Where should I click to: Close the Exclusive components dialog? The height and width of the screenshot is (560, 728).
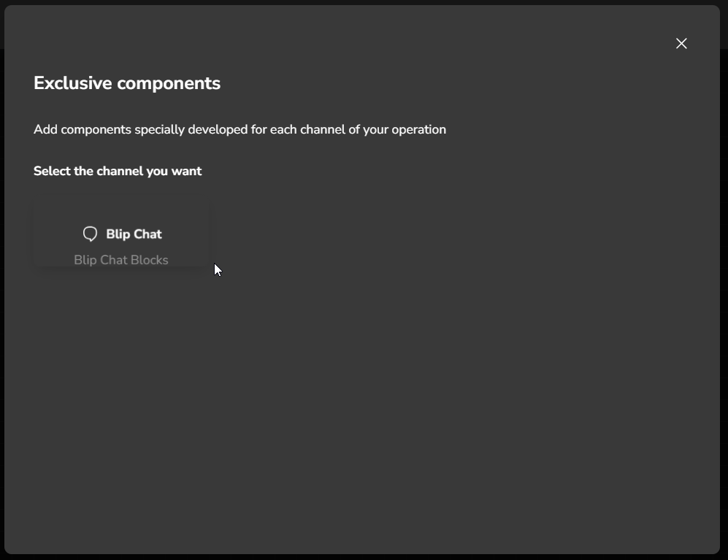[681, 44]
